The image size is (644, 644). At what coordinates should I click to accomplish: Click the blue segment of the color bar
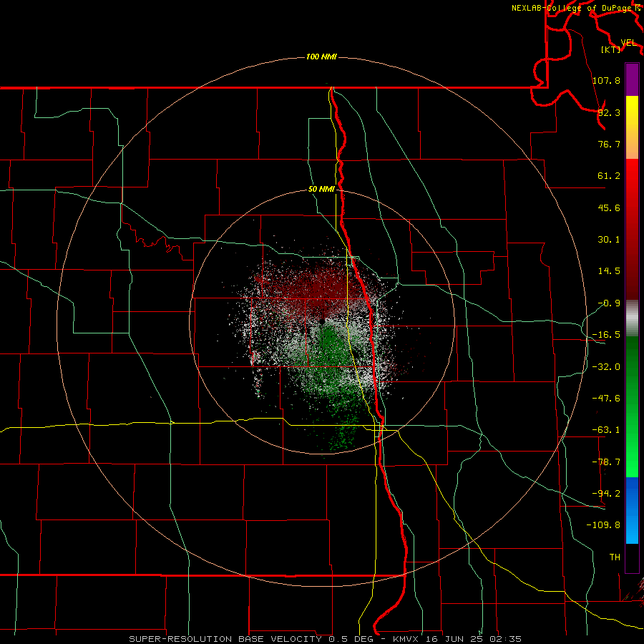pos(632,510)
